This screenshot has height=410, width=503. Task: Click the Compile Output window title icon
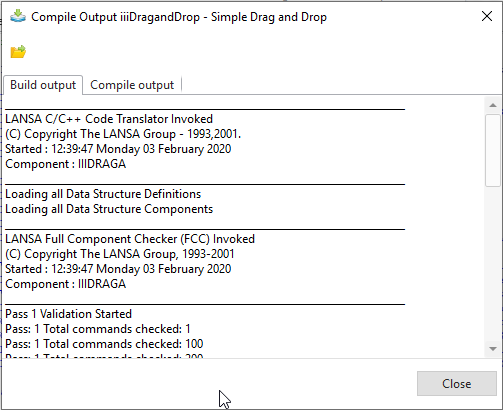(18, 16)
